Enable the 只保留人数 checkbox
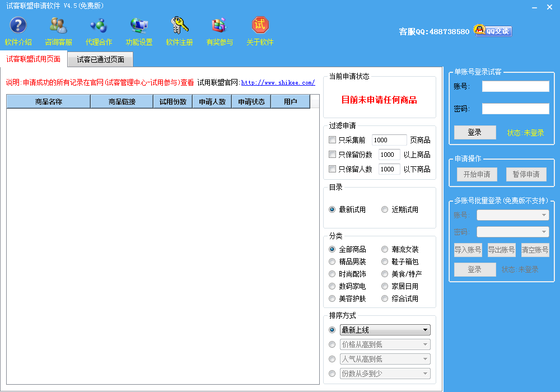 tap(332, 169)
